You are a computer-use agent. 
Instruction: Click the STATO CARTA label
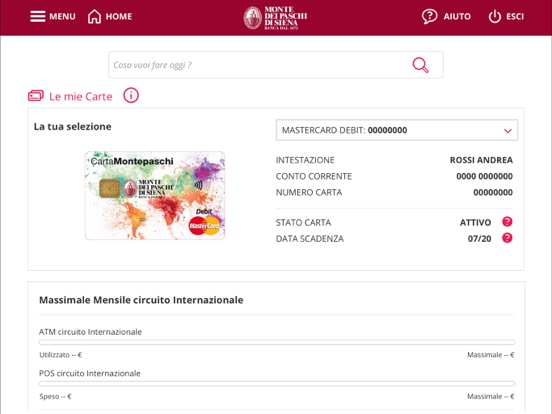pyautogui.click(x=303, y=222)
